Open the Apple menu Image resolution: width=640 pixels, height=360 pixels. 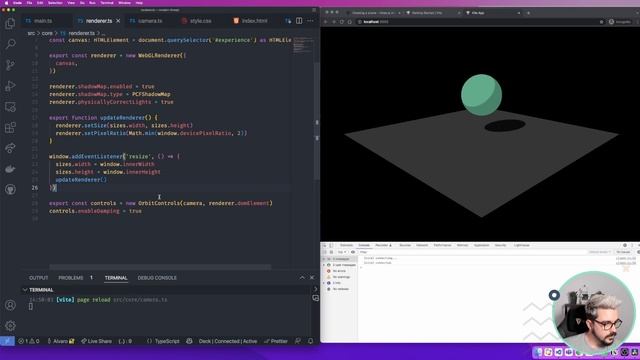pyautogui.click(x=6, y=3)
